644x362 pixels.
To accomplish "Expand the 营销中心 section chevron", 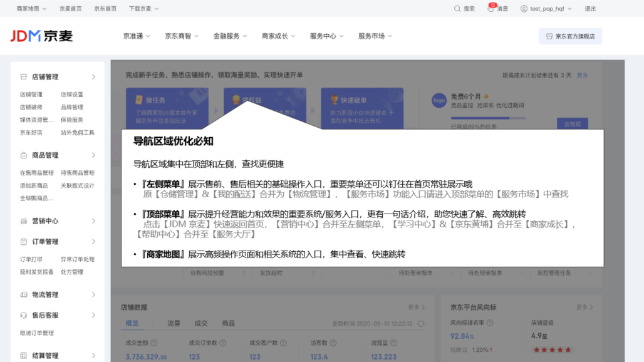I will pos(93,221).
